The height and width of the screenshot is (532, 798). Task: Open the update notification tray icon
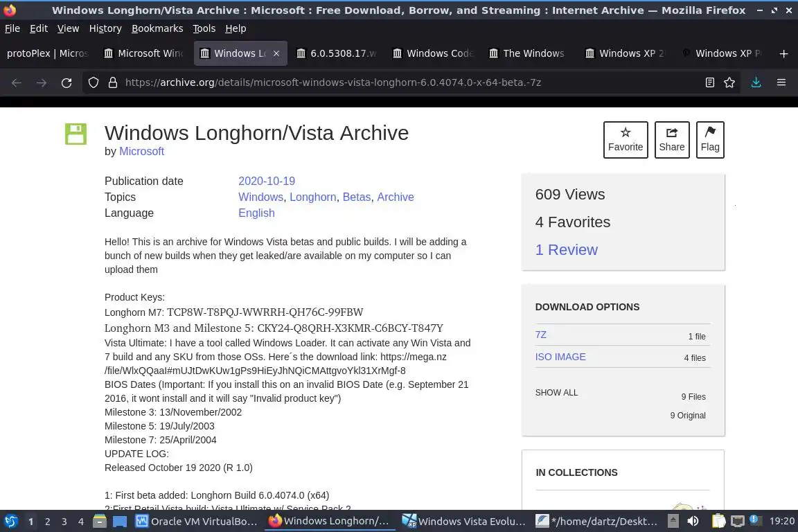(756, 520)
